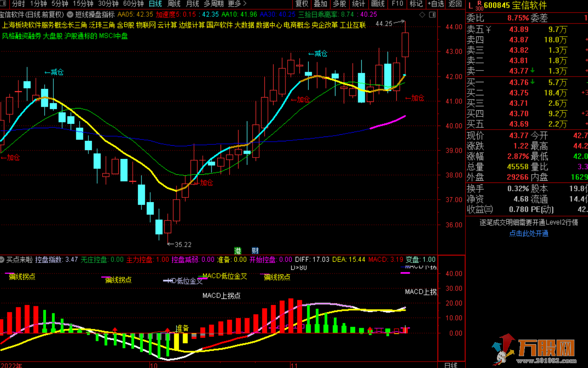Click the 复权 adjustment button
588x368 pixels.
[x=302, y=4]
